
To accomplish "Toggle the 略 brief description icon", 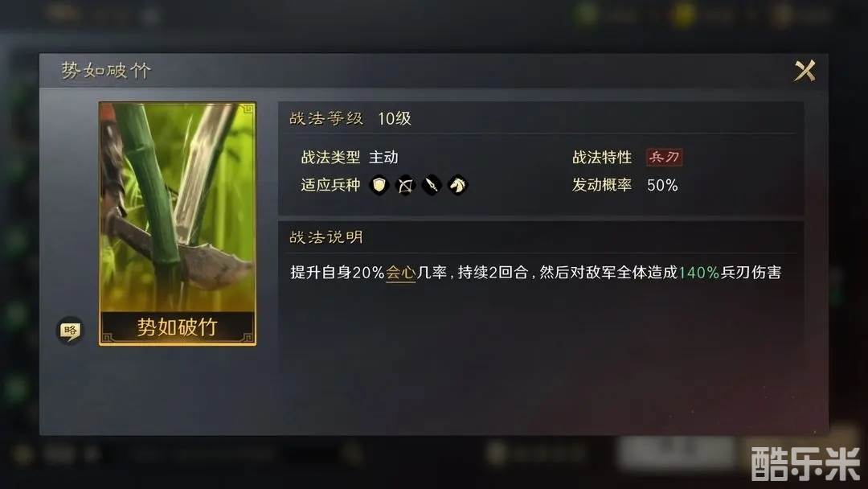I will (70, 331).
